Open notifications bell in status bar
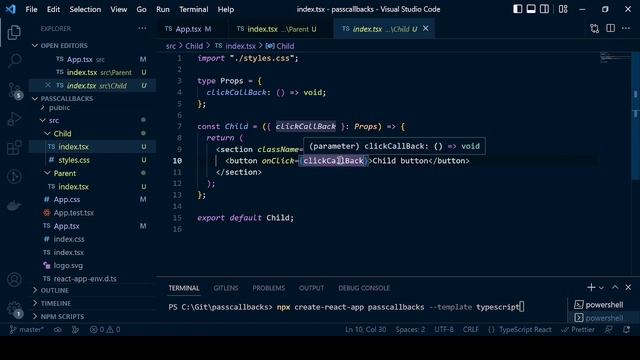Screen dimensions: 640x360 (627, 329)
